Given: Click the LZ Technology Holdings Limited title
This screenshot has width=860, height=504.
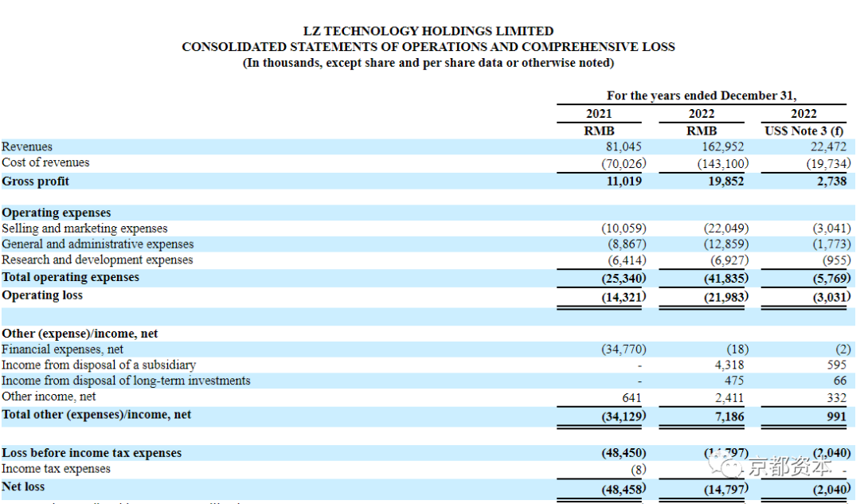Looking at the screenshot, I should (428, 31).
